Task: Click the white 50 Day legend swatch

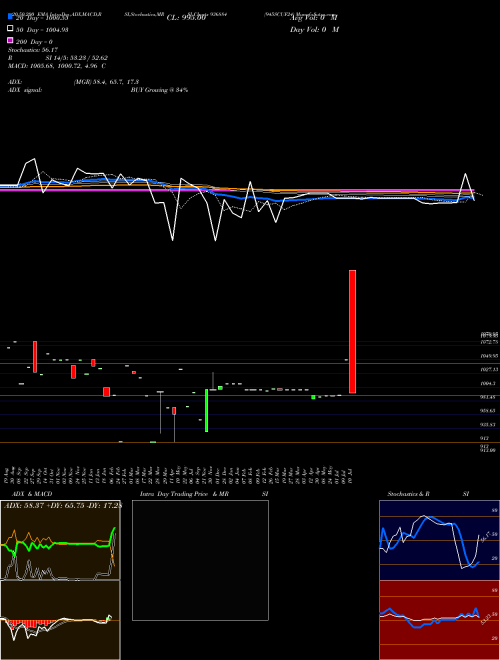Action: point(10,29)
